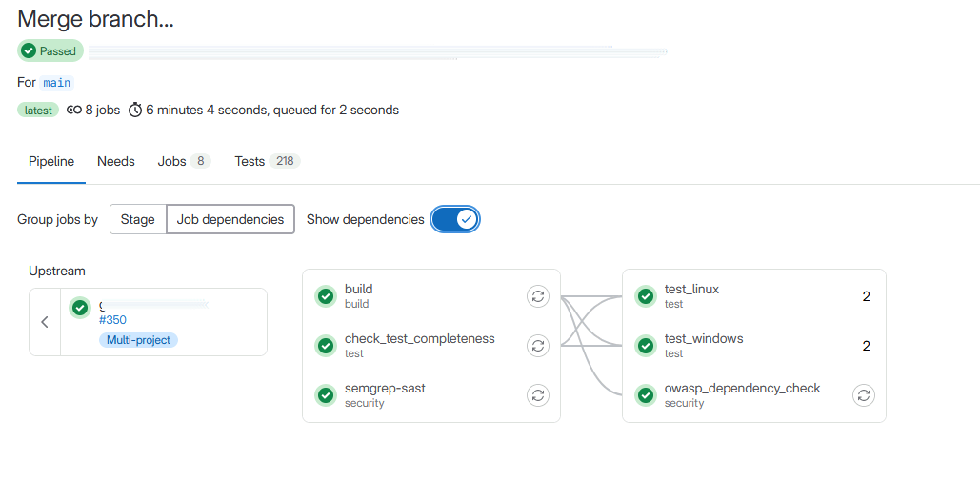This screenshot has width=980, height=483.
Task: Open upstream pipeline #350 link
Action: pyautogui.click(x=112, y=320)
